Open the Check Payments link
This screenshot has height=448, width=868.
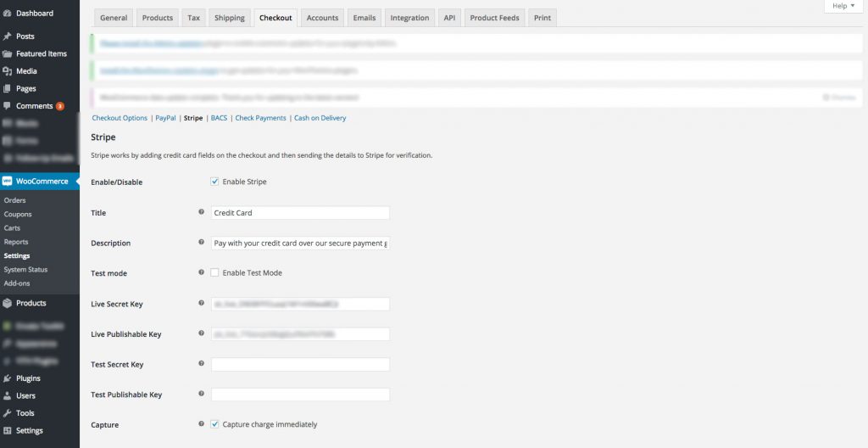(x=261, y=118)
